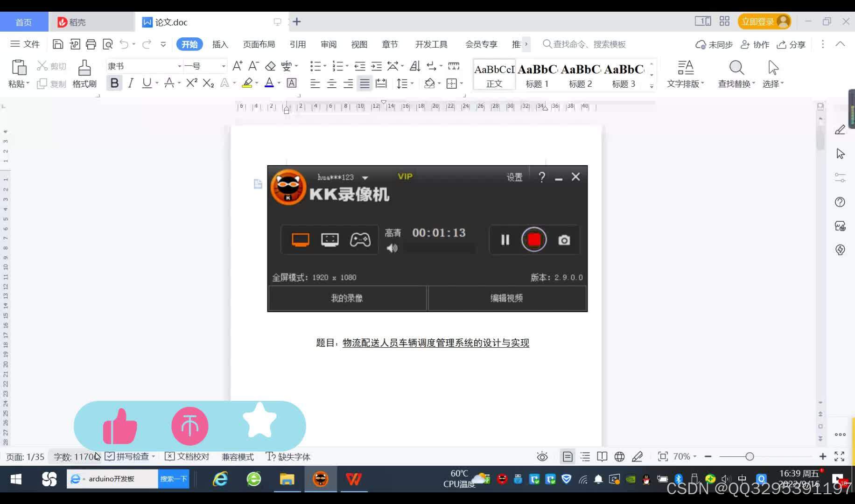Viewport: 855px width, 504px height.
Task: Toggle bold formatting
Action: coord(114,83)
